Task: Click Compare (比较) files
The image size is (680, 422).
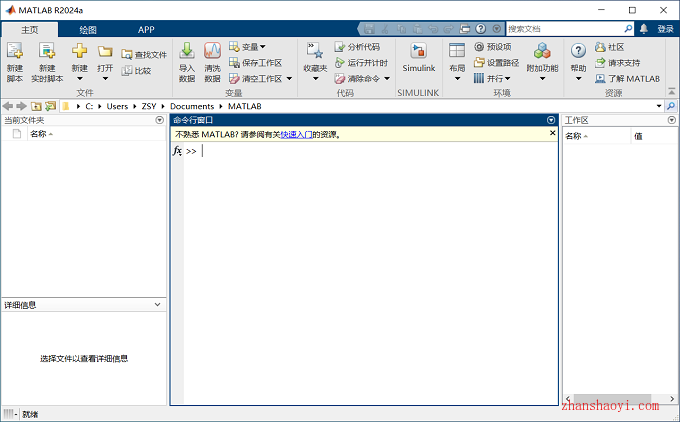Action: click(x=136, y=71)
